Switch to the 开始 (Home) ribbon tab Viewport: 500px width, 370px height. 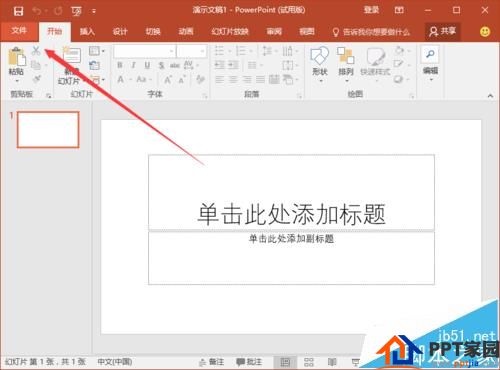point(55,32)
